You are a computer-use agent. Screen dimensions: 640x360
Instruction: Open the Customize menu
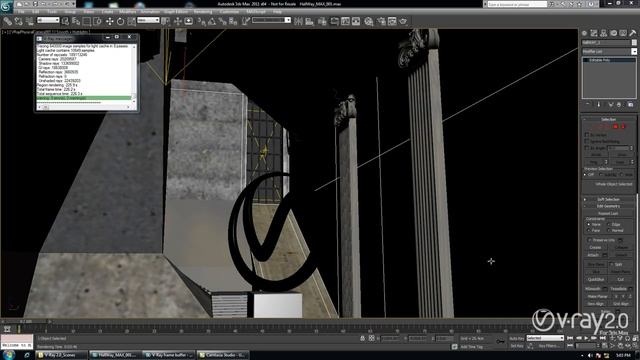(229, 12)
